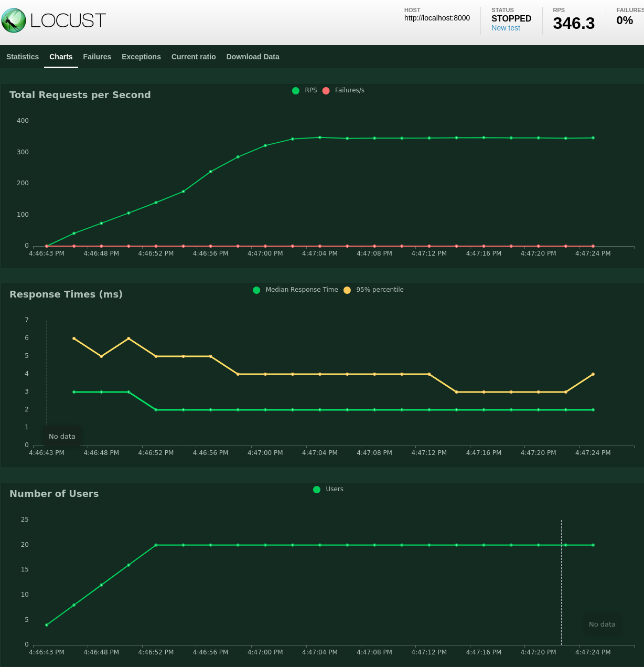
Task: Click the first Users data point at 4:46:43
Action: pos(47,625)
